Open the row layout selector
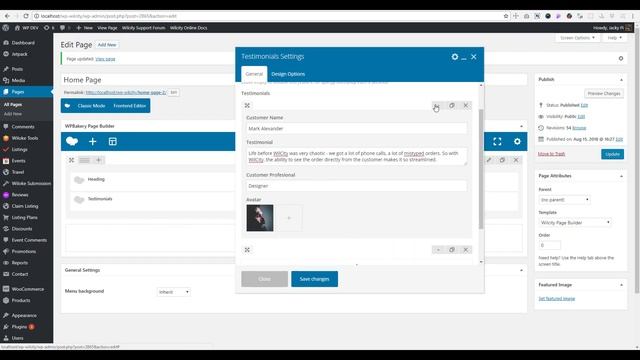Screen dimensions: 640x360 (x=84, y=160)
